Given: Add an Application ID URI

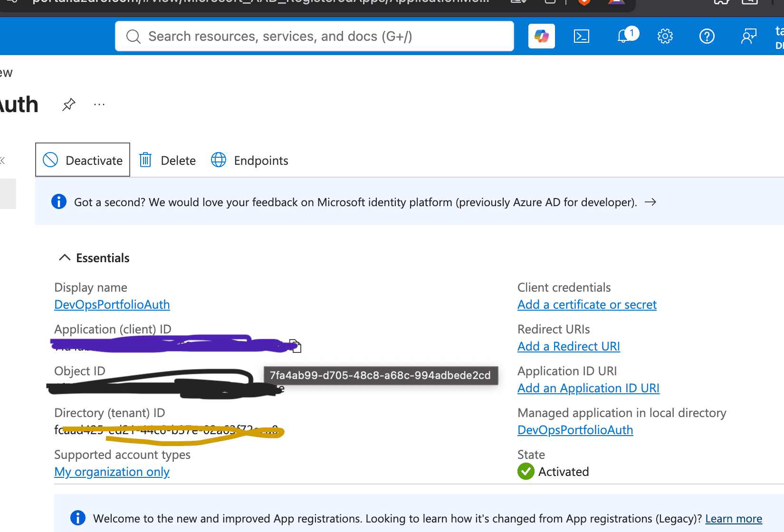Looking at the screenshot, I should pyautogui.click(x=588, y=388).
